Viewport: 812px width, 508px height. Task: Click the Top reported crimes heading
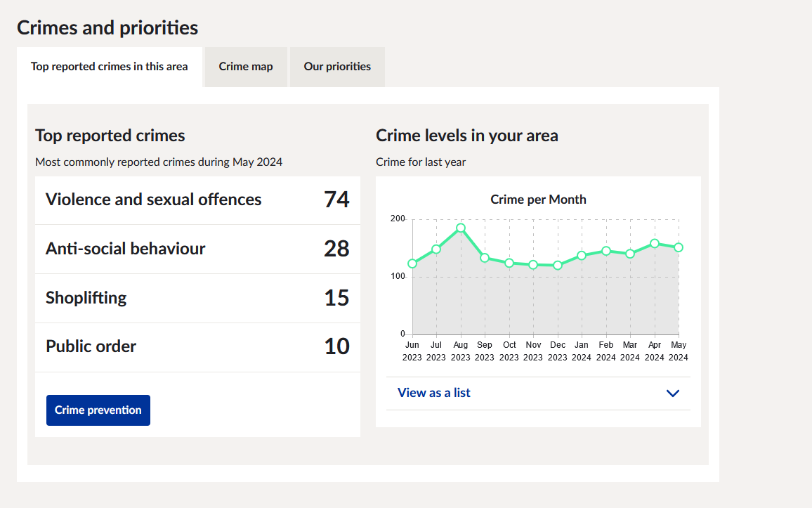click(x=110, y=136)
